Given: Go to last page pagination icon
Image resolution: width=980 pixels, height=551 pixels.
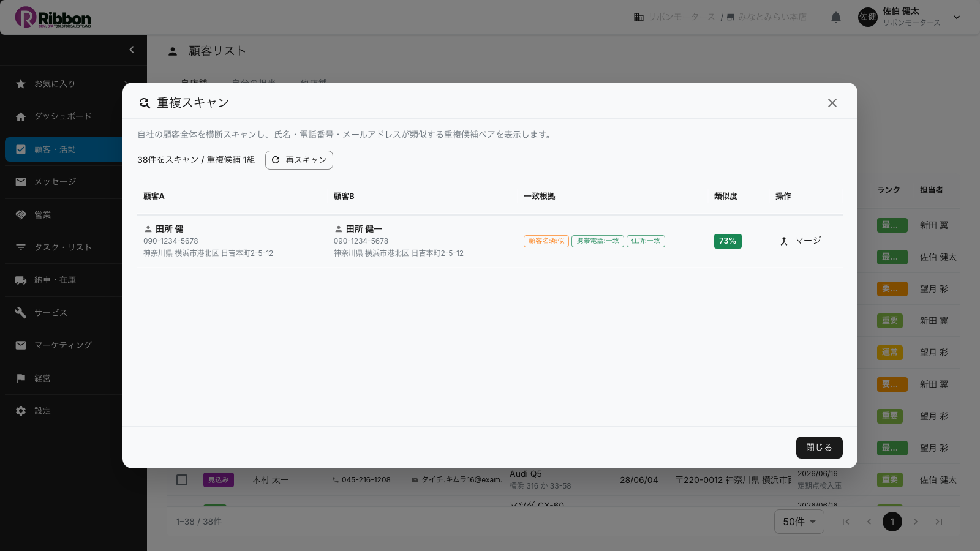Looking at the screenshot, I should point(939,522).
